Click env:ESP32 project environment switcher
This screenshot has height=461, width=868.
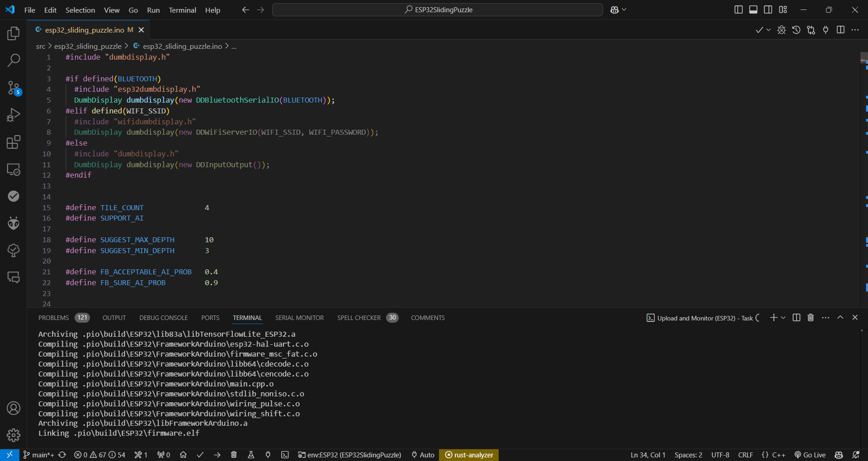(x=349, y=455)
